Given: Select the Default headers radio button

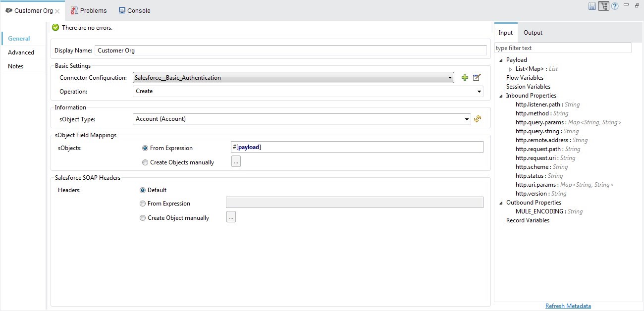Looking at the screenshot, I should click(x=143, y=190).
